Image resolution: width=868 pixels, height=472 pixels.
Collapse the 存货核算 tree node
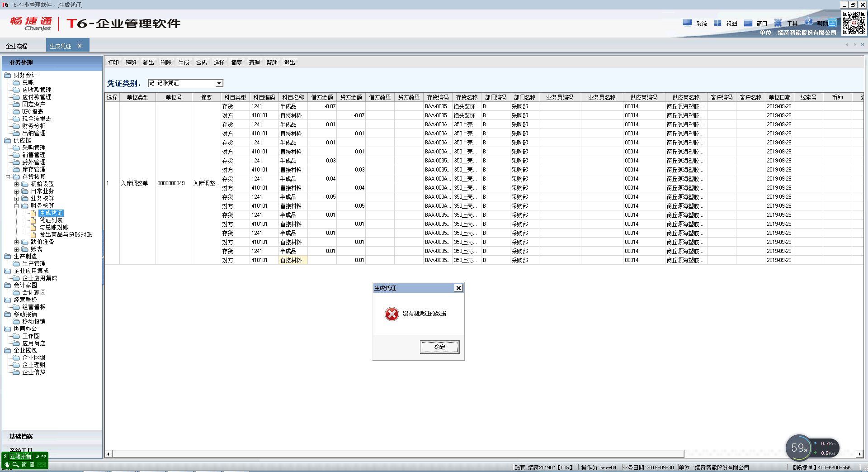tap(8, 177)
